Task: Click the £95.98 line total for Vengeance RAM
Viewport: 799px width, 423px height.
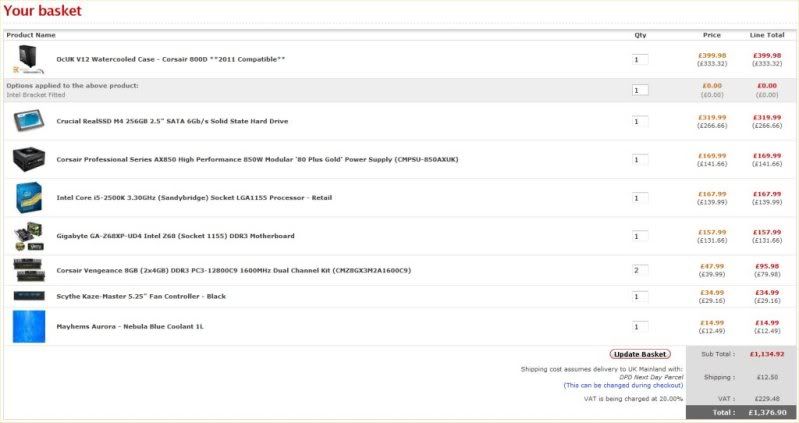Action: [767, 266]
